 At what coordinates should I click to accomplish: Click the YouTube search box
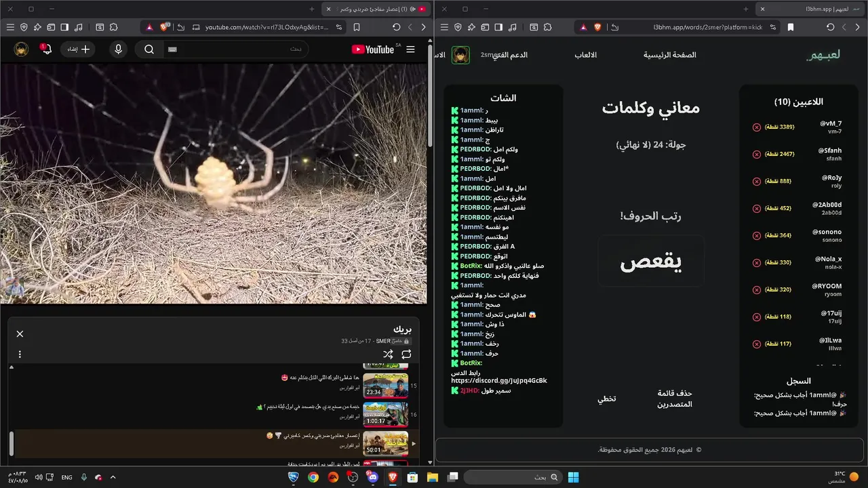237,49
